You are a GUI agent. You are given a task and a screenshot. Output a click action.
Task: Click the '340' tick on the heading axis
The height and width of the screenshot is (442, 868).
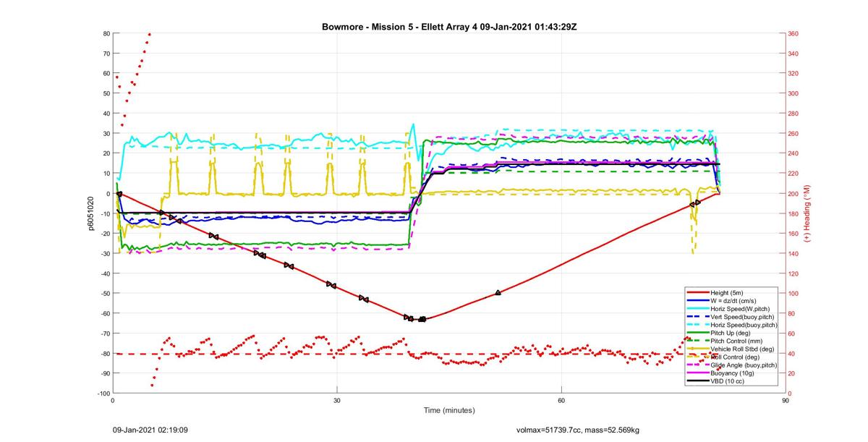tap(793, 54)
